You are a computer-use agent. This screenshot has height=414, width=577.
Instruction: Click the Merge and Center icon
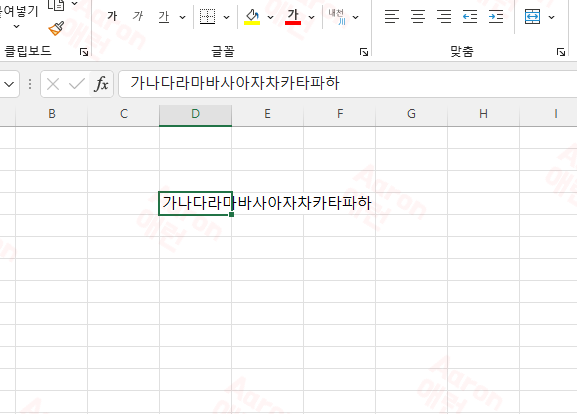[532, 17]
